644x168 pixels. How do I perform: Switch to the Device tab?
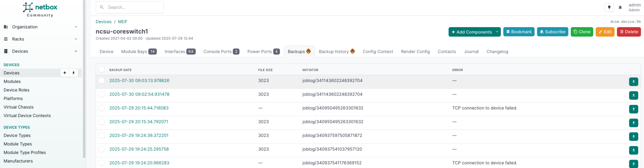tap(106, 52)
